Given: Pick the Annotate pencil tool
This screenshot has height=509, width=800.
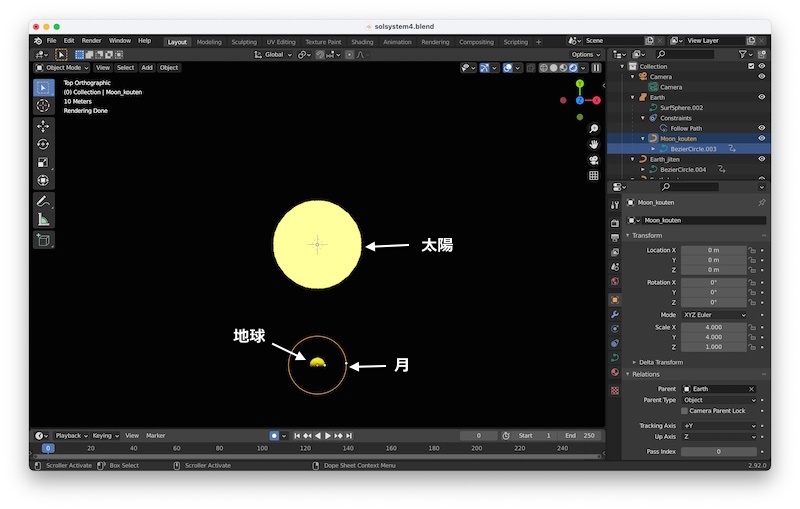Looking at the screenshot, I should point(43,201).
